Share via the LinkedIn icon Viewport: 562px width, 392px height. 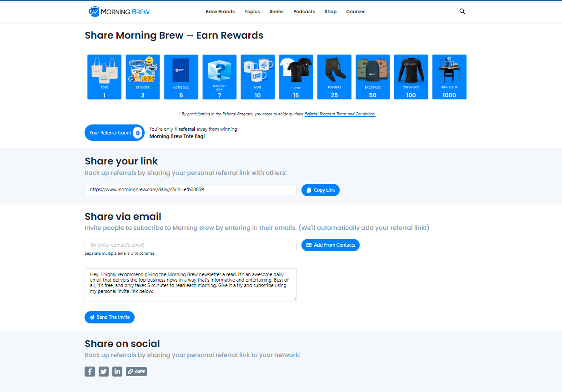coord(117,372)
